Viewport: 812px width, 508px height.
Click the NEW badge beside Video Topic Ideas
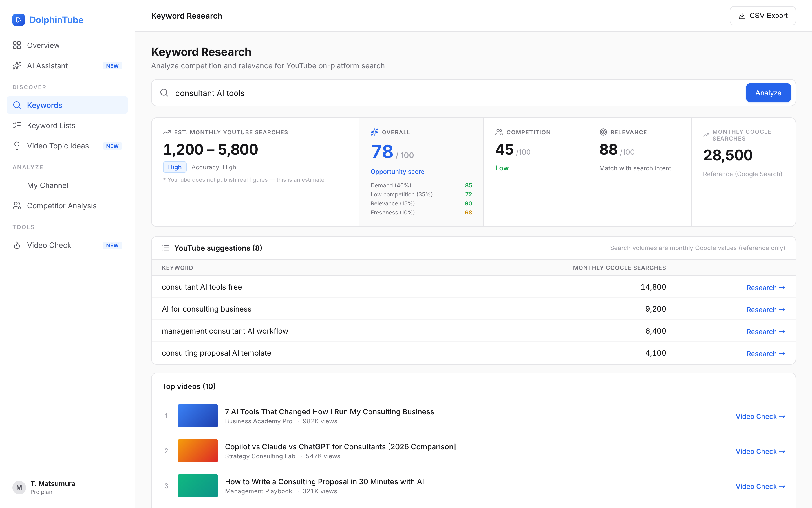pos(112,146)
